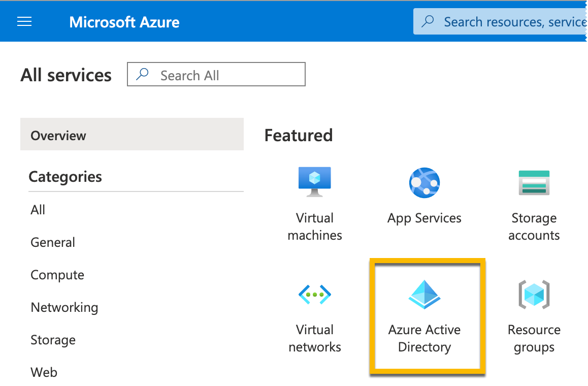Go to Microsoft Azure home title
The height and width of the screenshot is (386, 588).
[x=124, y=22]
